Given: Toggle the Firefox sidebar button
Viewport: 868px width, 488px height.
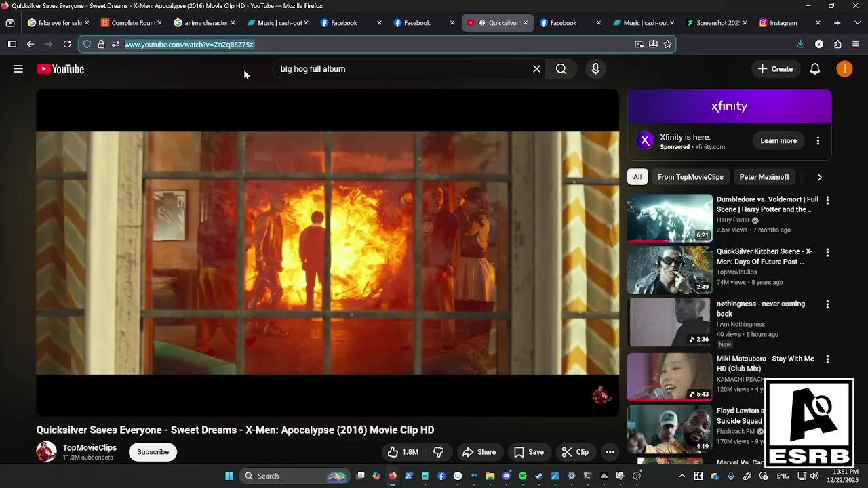Looking at the screenshot, I should tap(12, 44).
